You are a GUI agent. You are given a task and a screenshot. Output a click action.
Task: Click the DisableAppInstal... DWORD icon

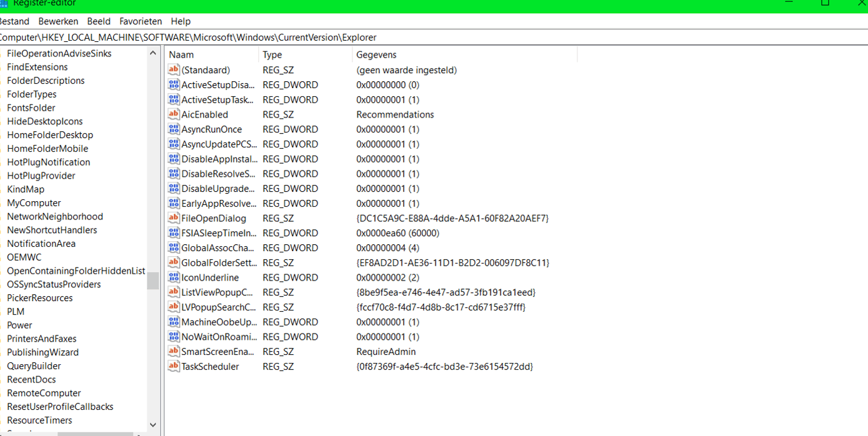click(174, 159)
